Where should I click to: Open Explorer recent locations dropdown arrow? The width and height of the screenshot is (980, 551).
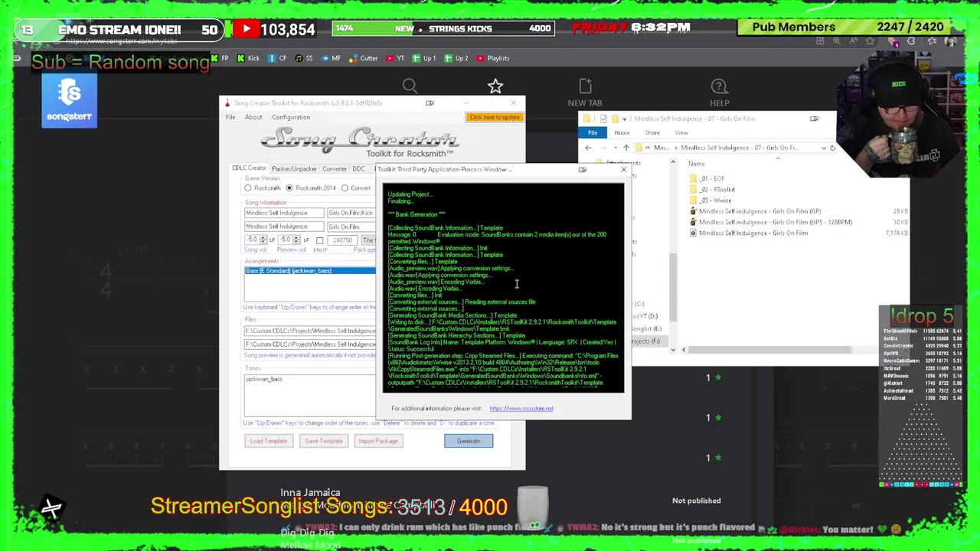click(614, 148)
